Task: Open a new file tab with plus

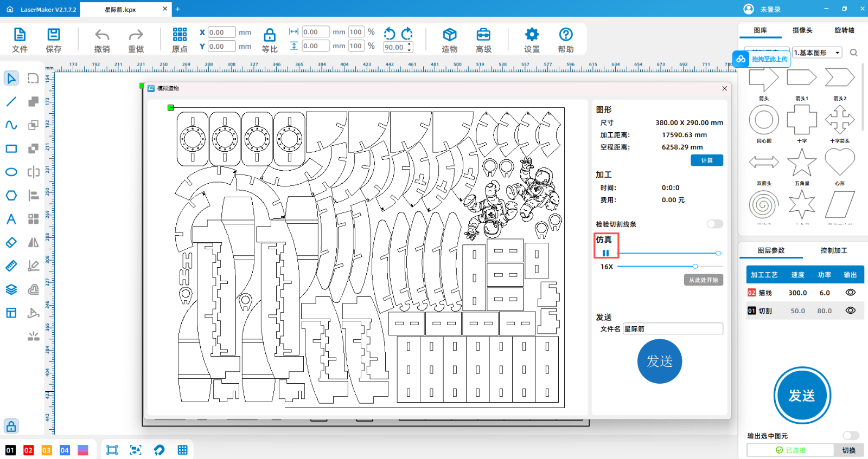Action: pyautogui.click(x=177, y=9)
